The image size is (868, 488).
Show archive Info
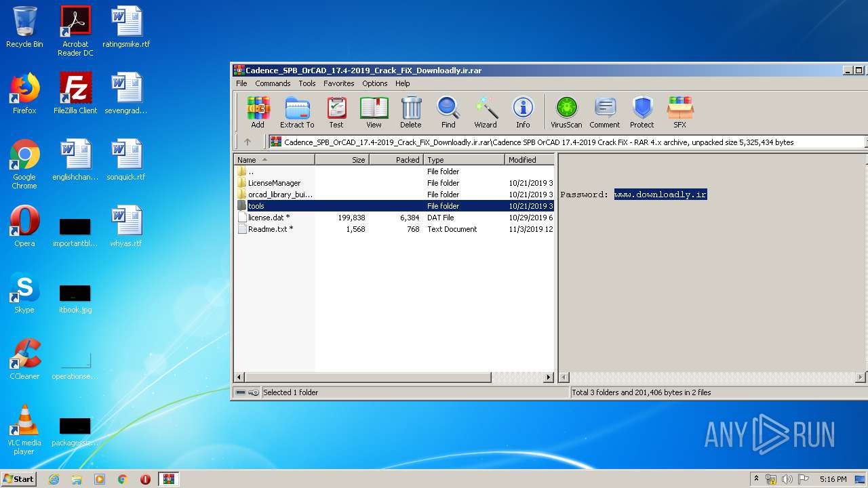(523, 112)
